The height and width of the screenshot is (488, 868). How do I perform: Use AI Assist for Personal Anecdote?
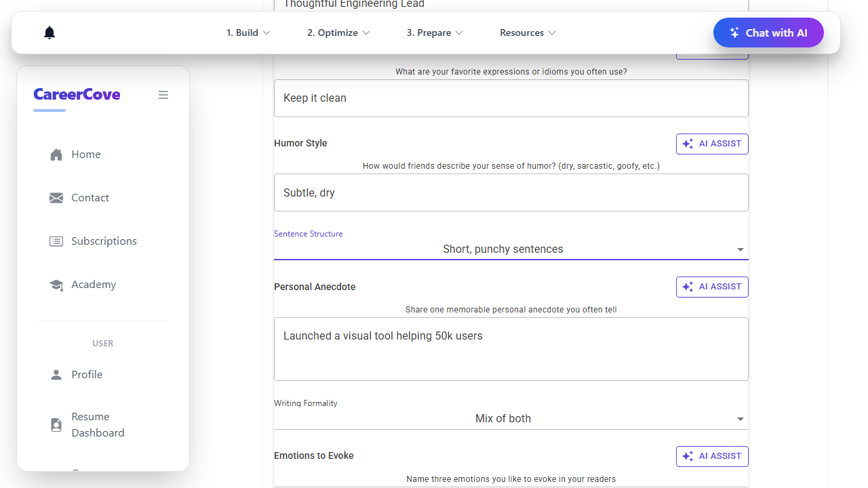point(712,287)
